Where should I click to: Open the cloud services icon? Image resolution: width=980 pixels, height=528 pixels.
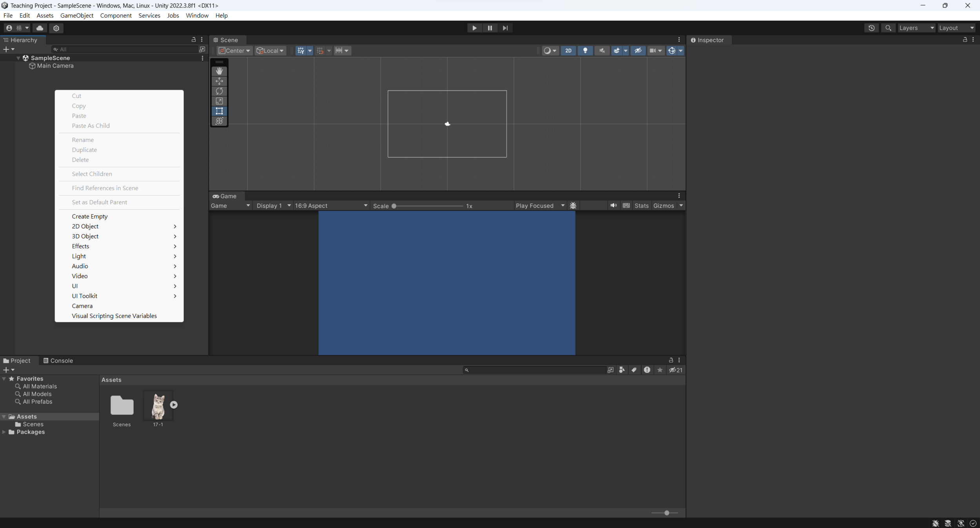point(40,28)
